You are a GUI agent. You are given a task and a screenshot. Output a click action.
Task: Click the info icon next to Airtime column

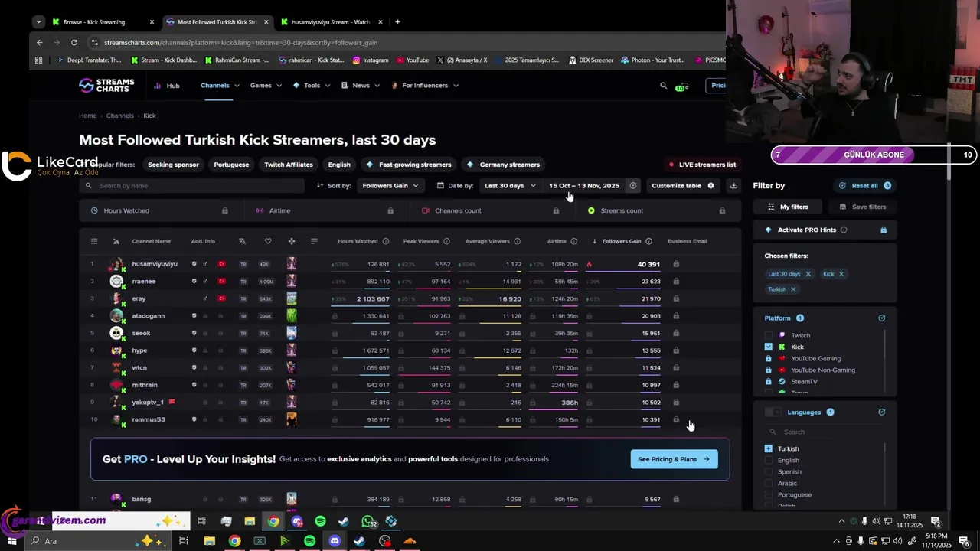point(573,241)
